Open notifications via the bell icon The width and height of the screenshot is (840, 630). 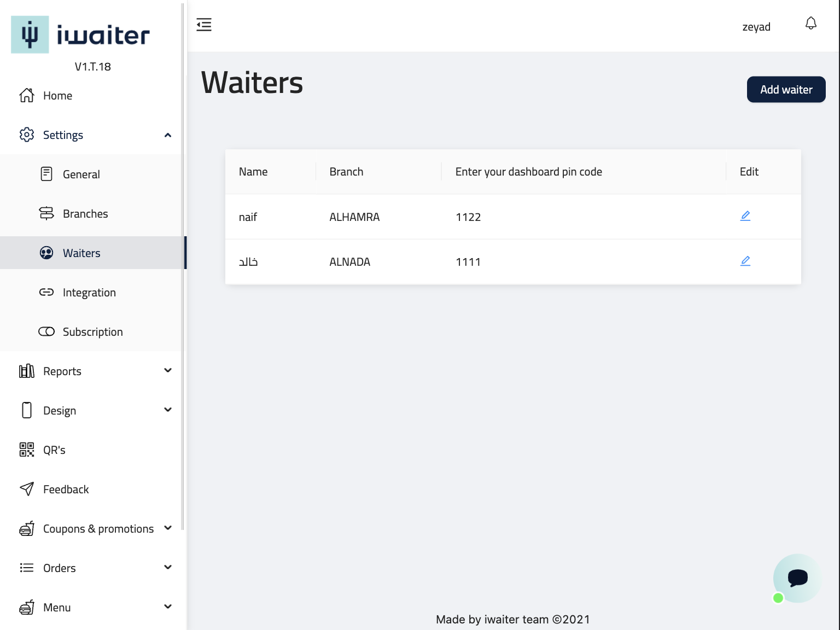(810, 24)
